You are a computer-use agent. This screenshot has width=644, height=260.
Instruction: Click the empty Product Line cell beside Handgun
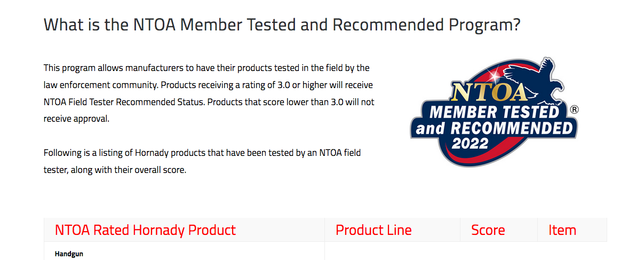coord(392,252)
